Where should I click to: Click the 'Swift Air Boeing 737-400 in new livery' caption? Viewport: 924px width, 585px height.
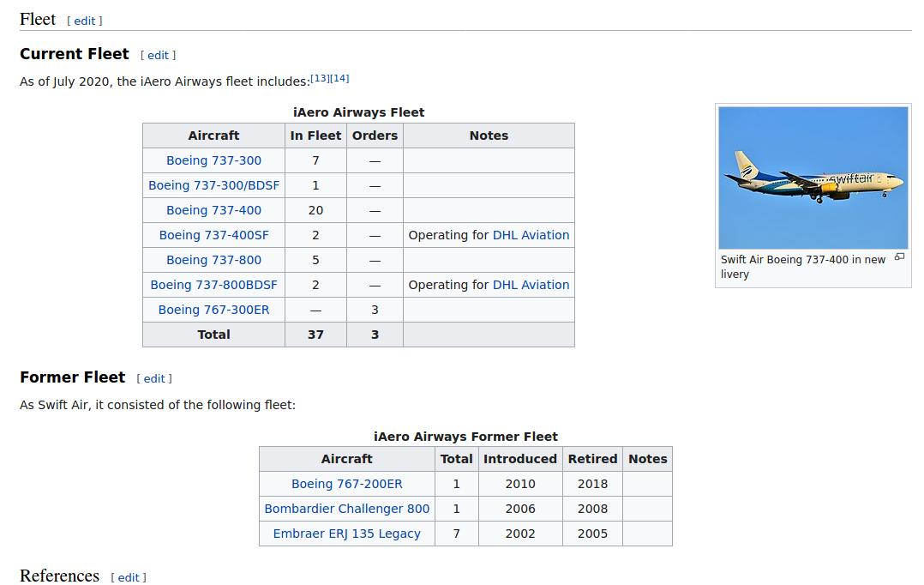[802, 267]
